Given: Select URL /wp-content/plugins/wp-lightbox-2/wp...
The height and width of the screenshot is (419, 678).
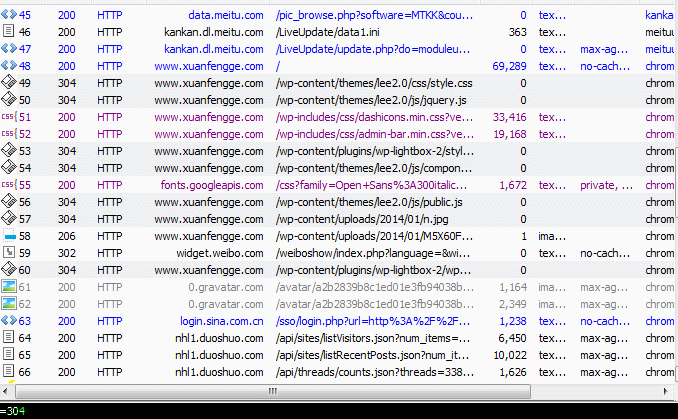Looking at the screenshot, I should coord(374,270).
